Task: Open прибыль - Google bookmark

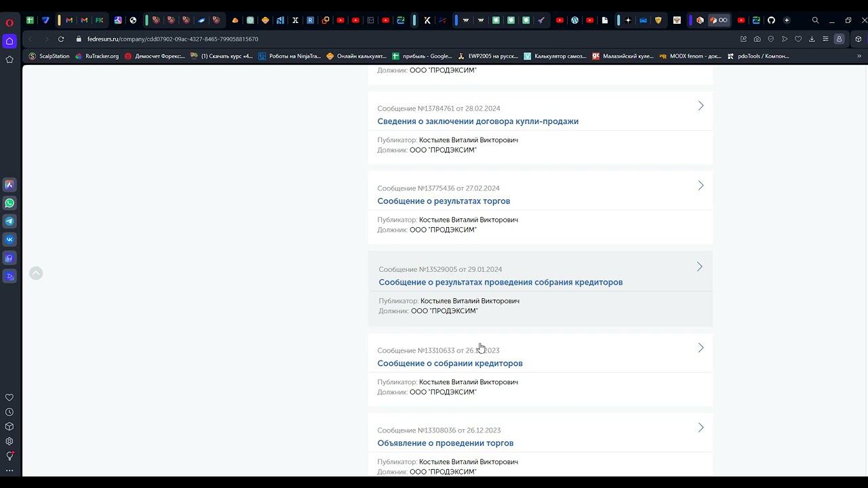Action: point(422,56)
